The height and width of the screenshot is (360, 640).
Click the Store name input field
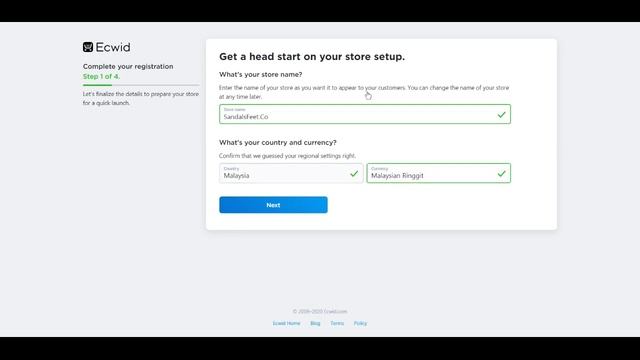click(364, 114)
